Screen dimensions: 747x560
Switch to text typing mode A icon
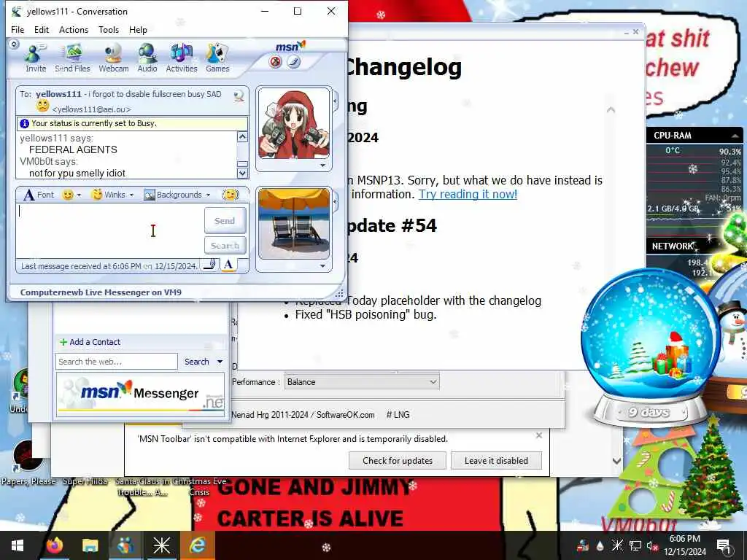[x=228, y=265]
